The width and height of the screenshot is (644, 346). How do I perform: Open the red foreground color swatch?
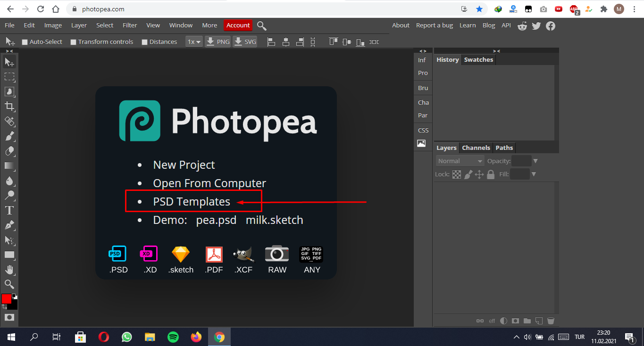6,299
